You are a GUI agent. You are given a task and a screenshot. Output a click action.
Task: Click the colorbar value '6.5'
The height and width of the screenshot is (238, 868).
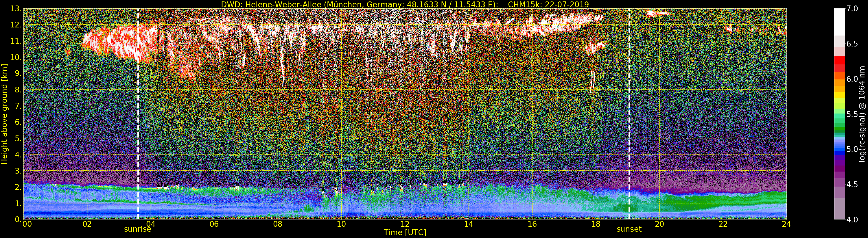click(852, 44)
